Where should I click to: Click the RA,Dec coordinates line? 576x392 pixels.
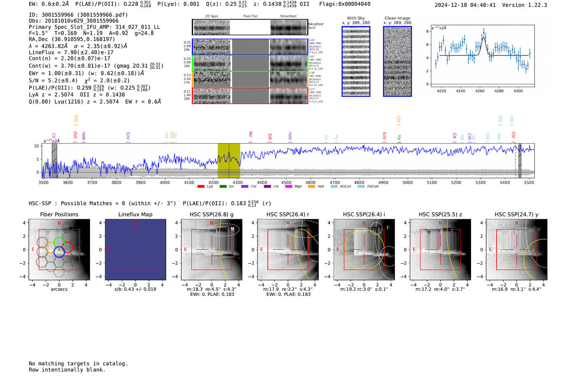click(x=72, y=39)
